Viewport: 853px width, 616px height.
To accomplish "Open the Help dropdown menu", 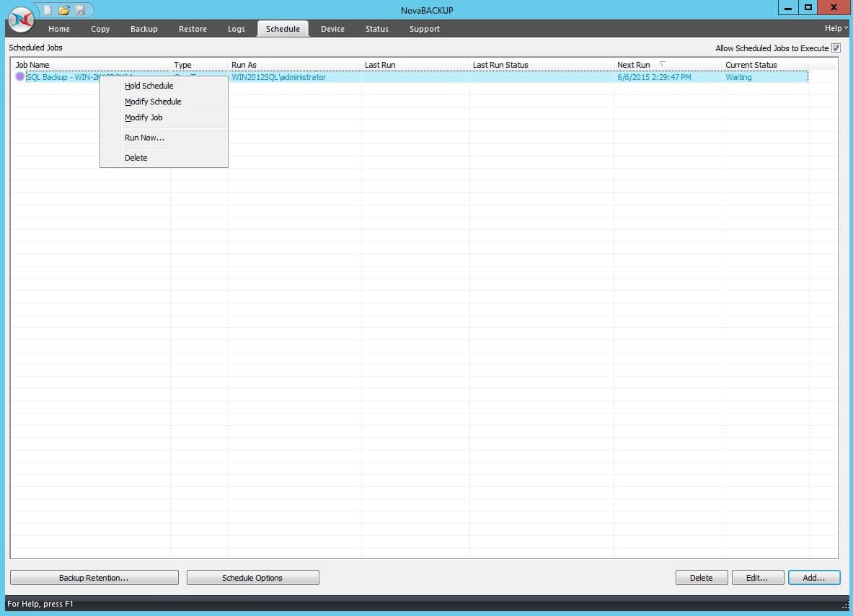I will (836, 28).
